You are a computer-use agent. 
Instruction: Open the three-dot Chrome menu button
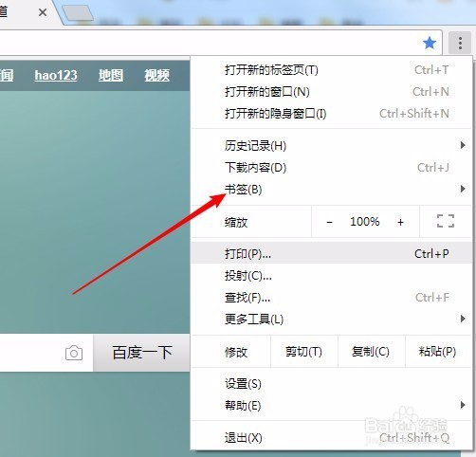[460, 43]
